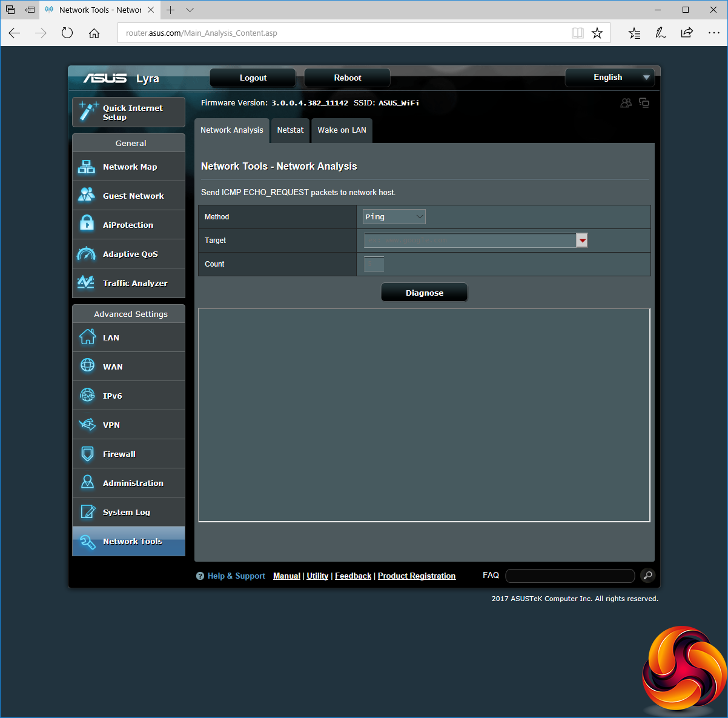Click the Target host input field
This screenshot has width=728, height=718.
click(x=470, y=241)
